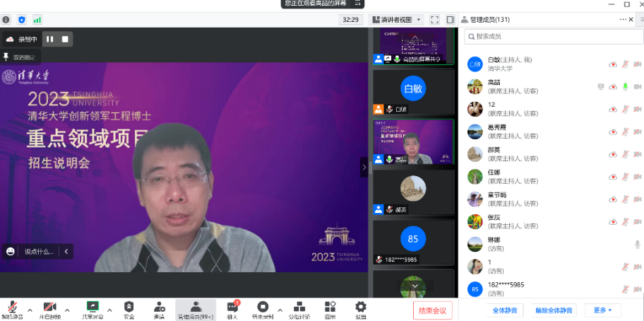Toggle 郝英's camera icon in list
The width and height of the screenshot is (644, 321).
pos(638,154)
